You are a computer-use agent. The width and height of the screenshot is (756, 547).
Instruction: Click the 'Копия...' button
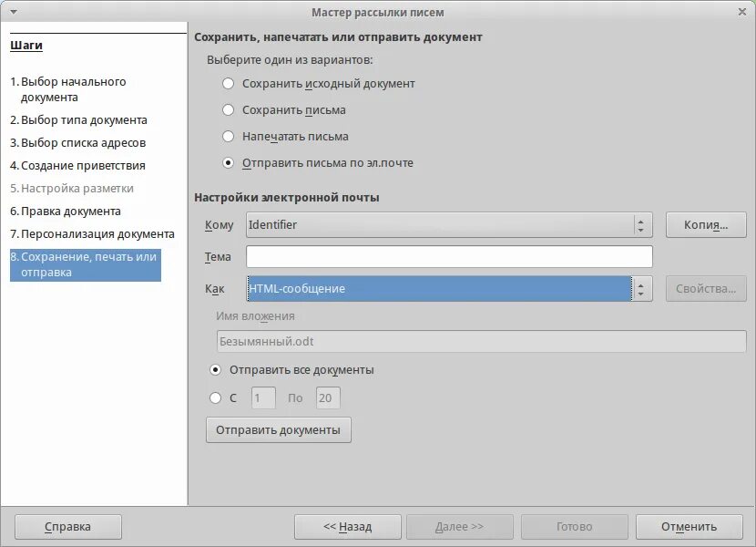click(x=706, y=225)
